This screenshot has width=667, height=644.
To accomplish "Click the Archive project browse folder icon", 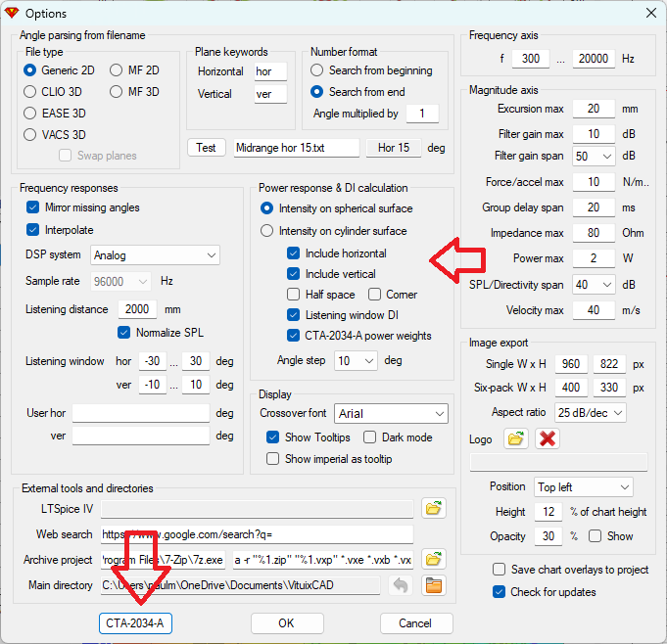I will tap(433, 560).
